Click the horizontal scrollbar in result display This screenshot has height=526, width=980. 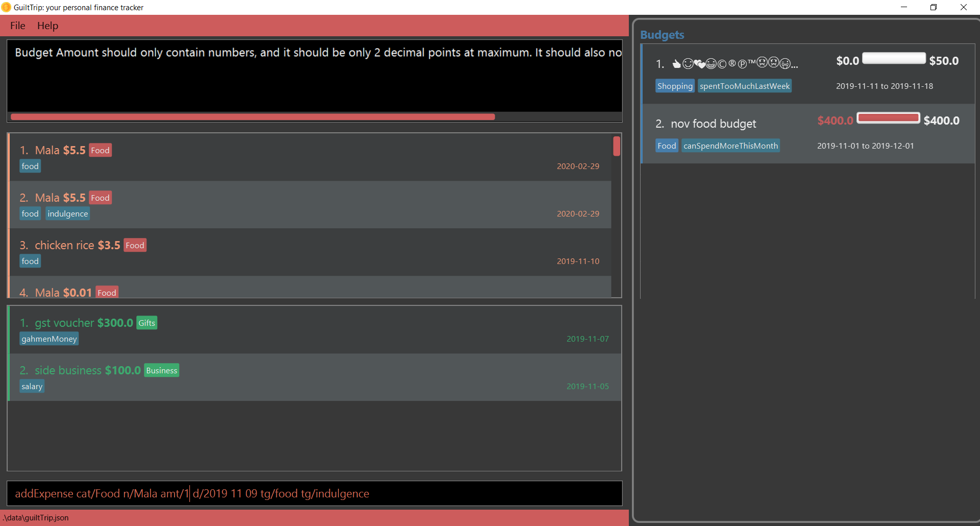tap(253, 117)
